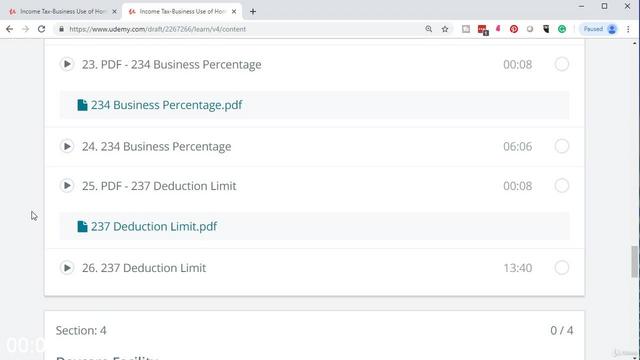Mark lecture 23 as complete

pos(562,64)
